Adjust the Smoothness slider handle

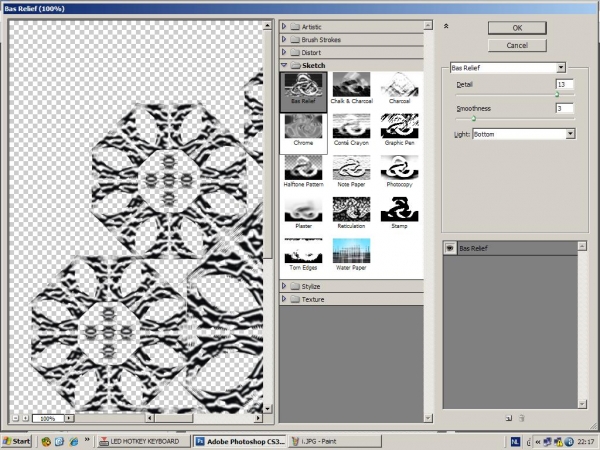[474, 118]
